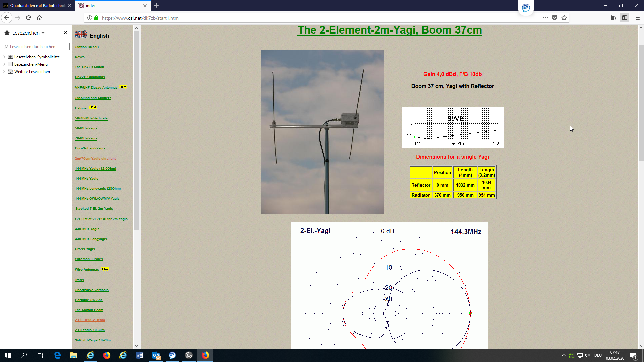Image resolution: width=644 pixels, height=362 pixels.
Task: Click the muted volume tray icon
Action: click(588, 355)
